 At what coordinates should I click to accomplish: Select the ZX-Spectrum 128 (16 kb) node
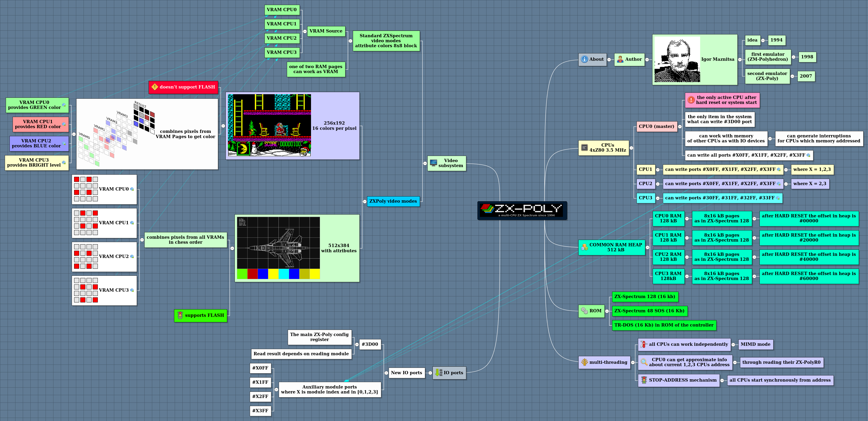point(645,297)
